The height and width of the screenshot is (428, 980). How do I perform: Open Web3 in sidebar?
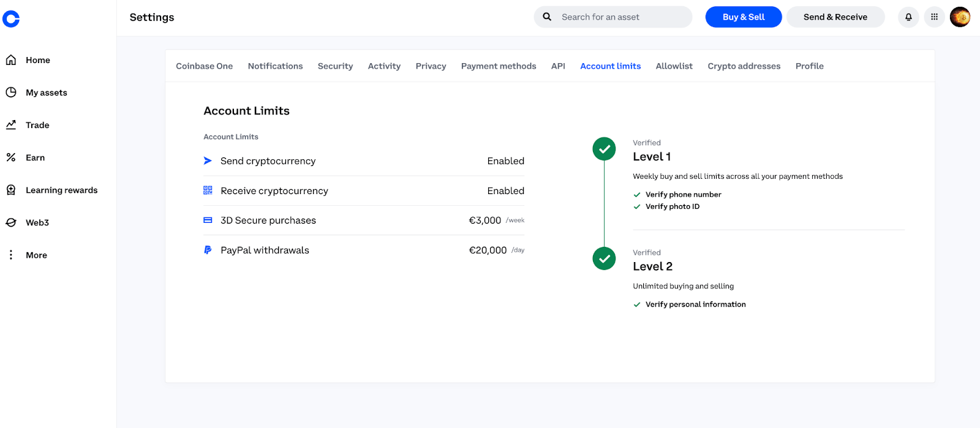click(37, 222)
